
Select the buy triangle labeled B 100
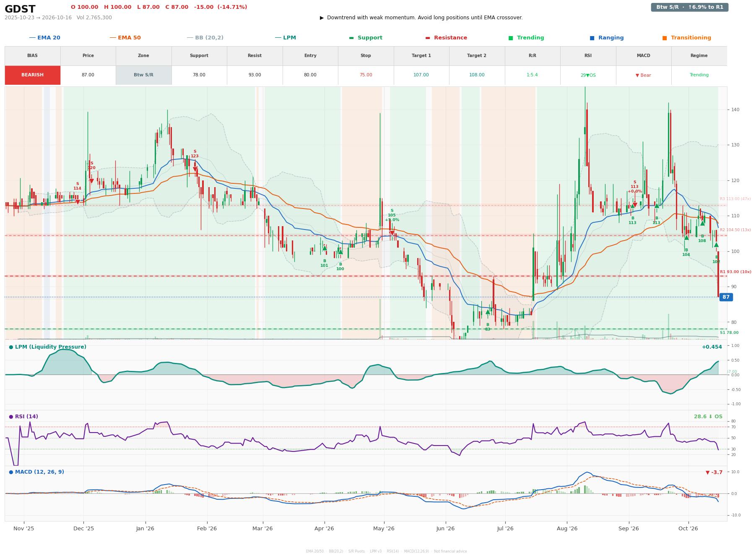tap(340, 252)
